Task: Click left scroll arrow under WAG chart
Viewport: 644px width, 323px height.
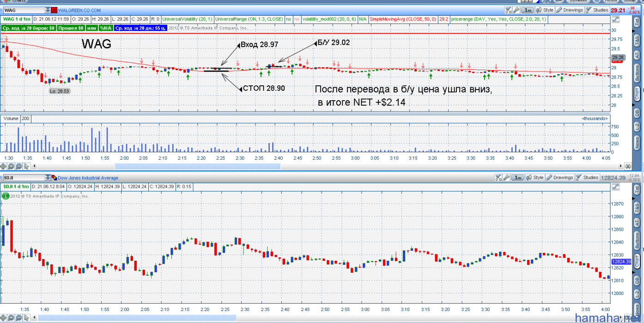Action: [35, 166]
